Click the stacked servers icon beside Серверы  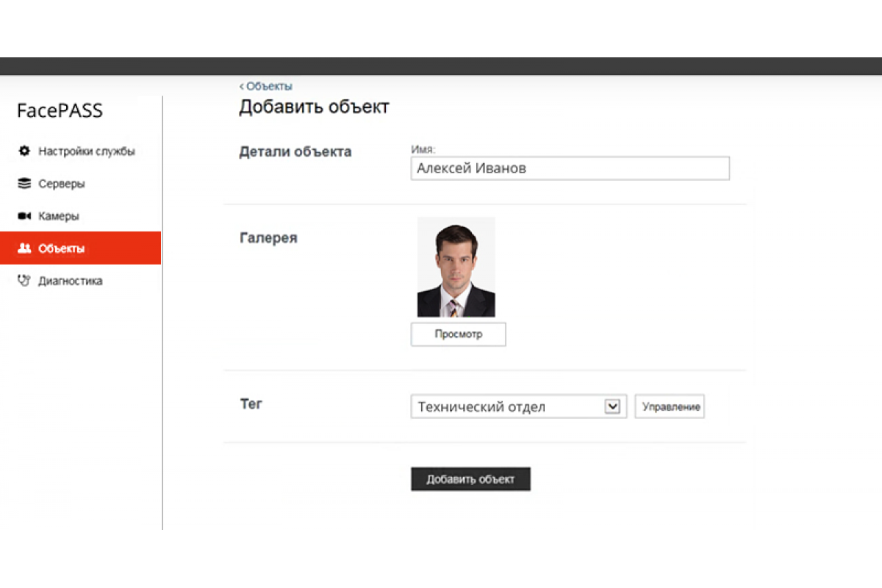(x=24, y=184)
